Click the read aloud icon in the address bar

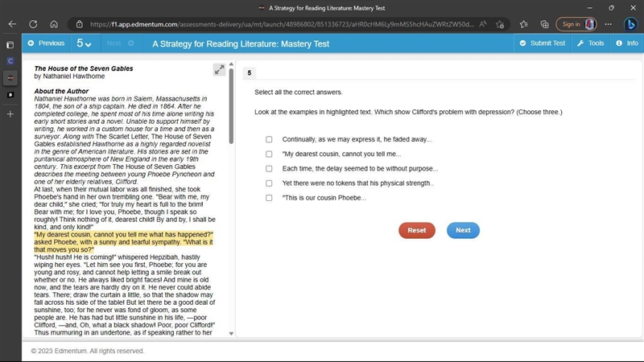[482, 24]
